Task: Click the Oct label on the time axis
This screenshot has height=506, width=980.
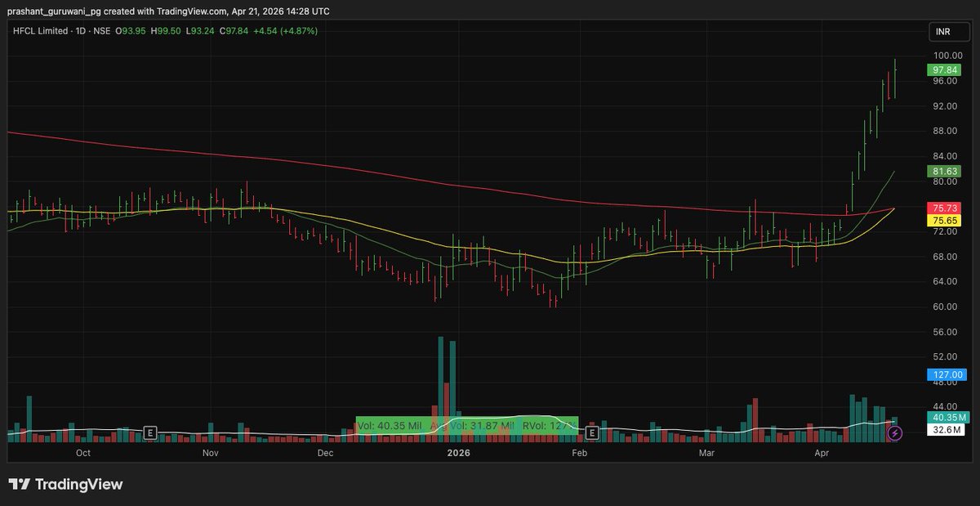Action: 83,452
